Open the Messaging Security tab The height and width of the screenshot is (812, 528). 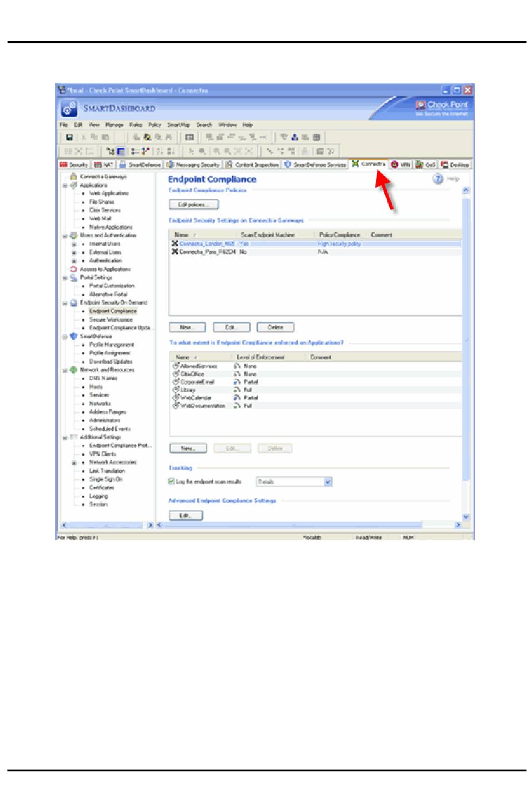(x=193, y=165)
